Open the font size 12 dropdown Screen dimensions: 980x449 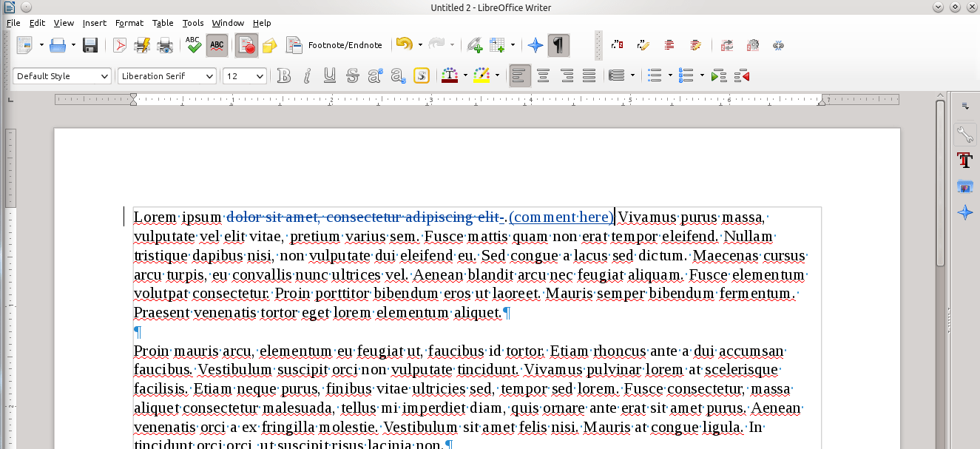260,76
